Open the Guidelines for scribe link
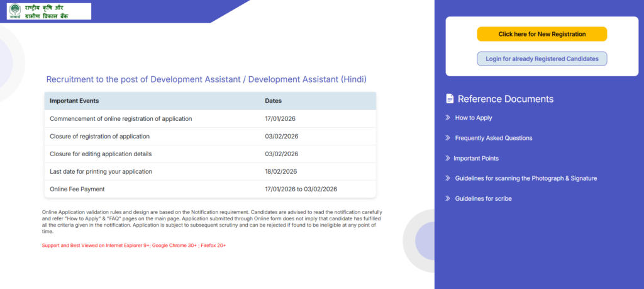Image resolution: width=644 pixels, height=289 pixels. [484, 198]
